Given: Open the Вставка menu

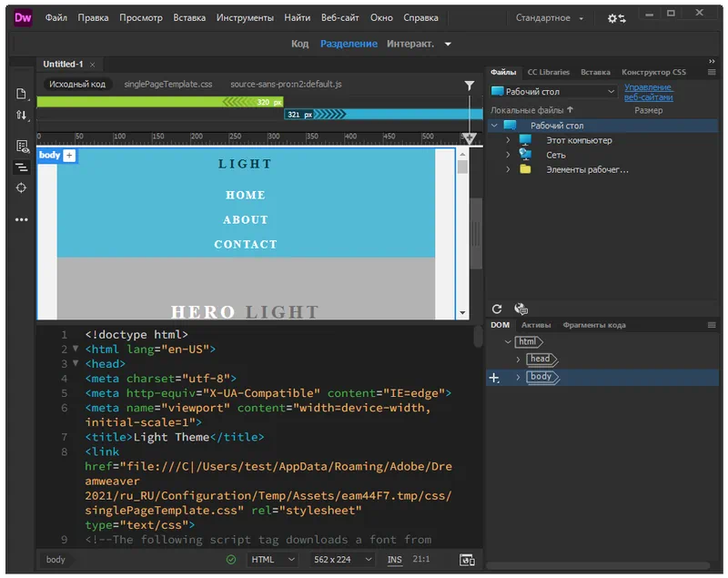Looking at the screenshot, I should (189, 17).
